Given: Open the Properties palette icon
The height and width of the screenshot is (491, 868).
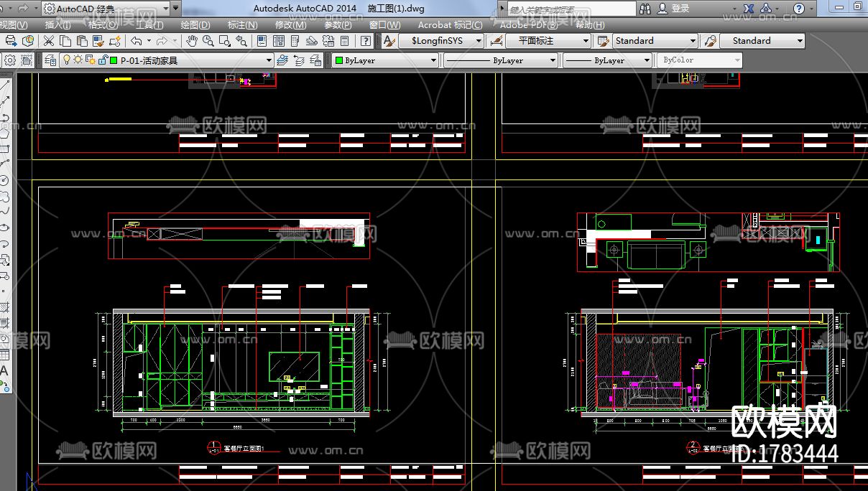Looking at the screenshot, I should [262, 41].
